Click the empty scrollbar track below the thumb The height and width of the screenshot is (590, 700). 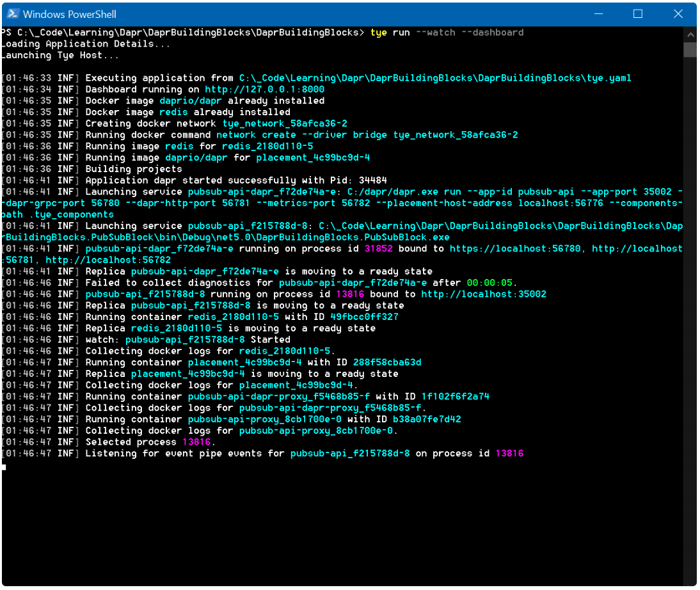tap(689, 320)
